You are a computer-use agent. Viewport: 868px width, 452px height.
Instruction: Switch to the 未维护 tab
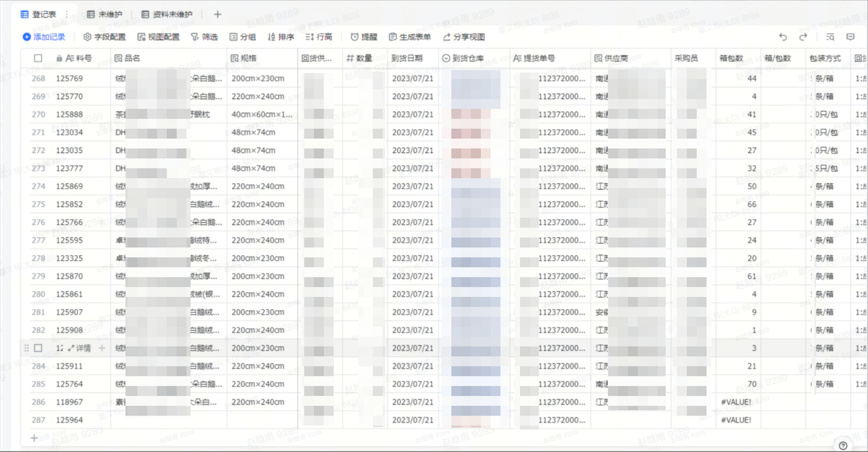click(105, 15)
